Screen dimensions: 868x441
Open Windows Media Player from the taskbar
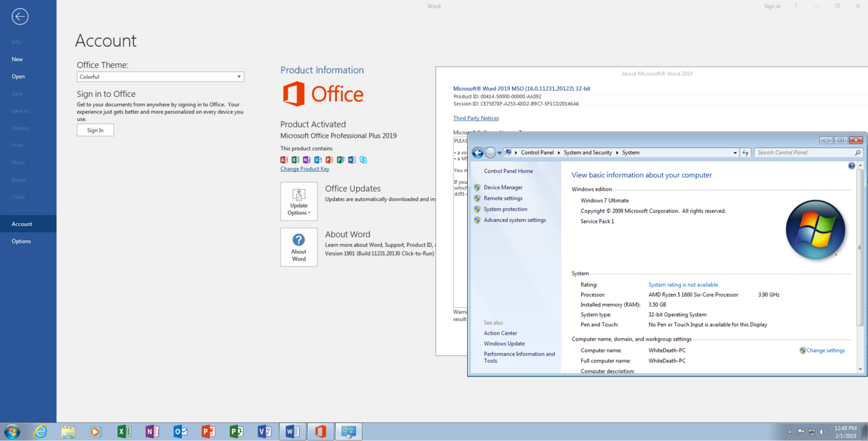point(95,432)
